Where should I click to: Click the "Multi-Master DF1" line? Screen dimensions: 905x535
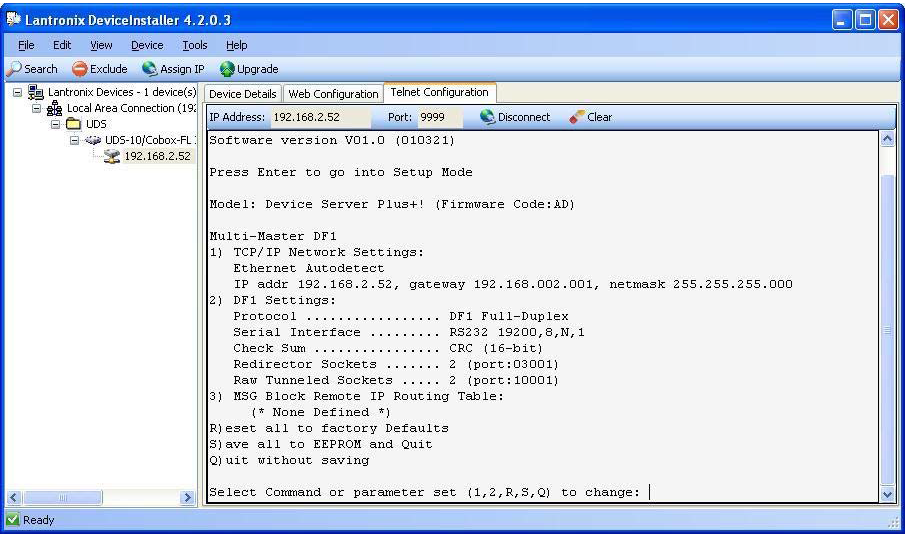[272, 236]
